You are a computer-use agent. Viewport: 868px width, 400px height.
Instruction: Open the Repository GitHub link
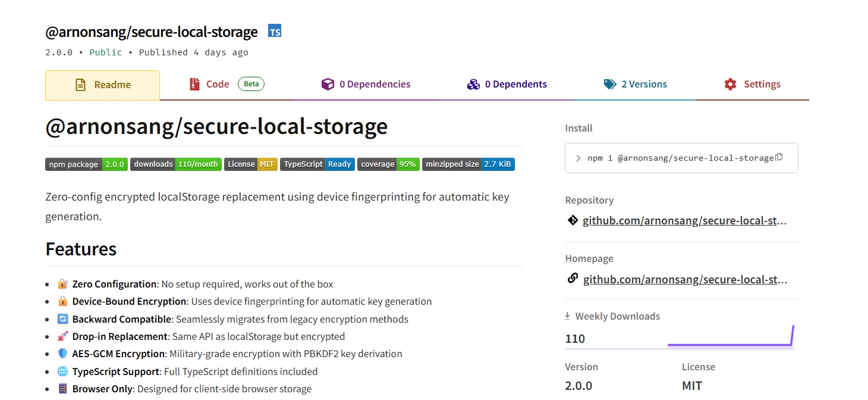684,221
